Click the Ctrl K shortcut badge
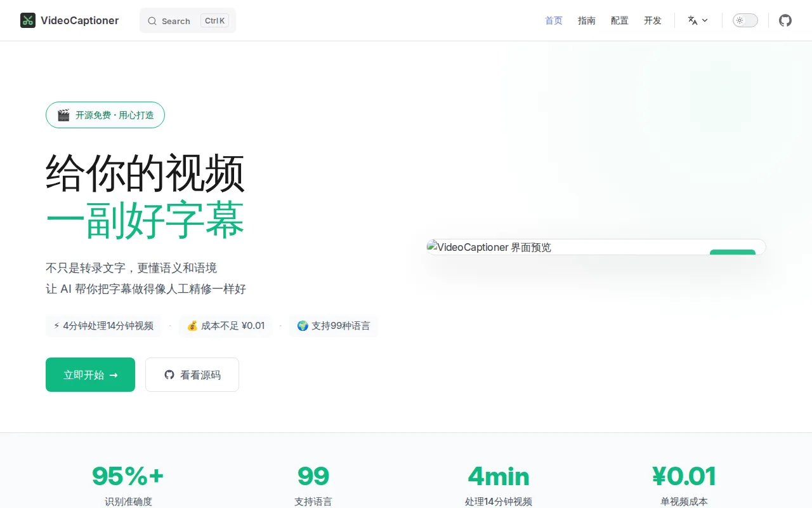The width and height of the screenshot is (812, 508). (214, 20)
